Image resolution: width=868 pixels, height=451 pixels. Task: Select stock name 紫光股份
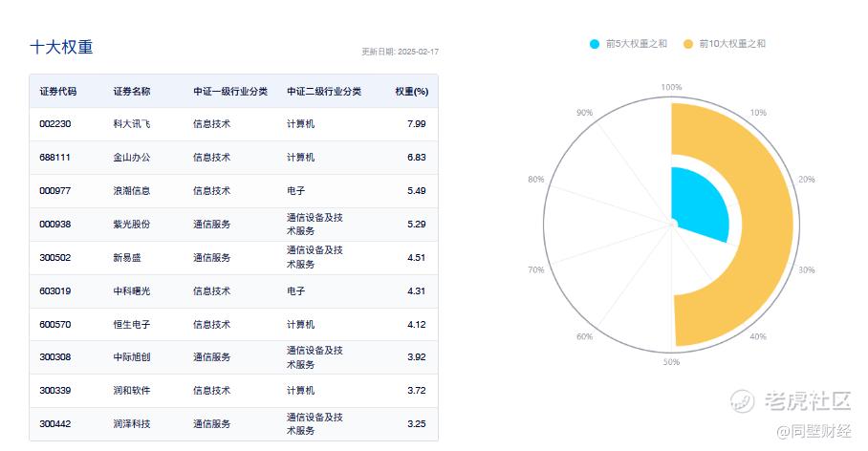(x=132, y=225)
